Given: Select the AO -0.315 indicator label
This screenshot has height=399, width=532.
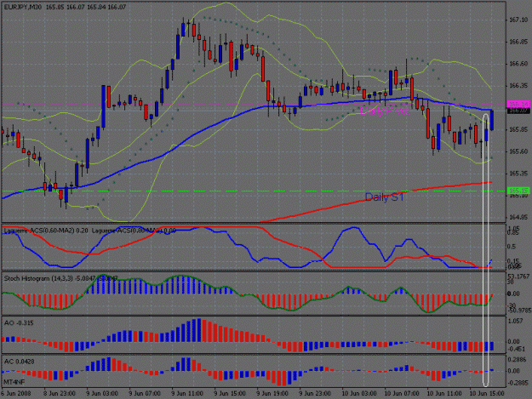Looking at the screenshot, I should [19, 323].
